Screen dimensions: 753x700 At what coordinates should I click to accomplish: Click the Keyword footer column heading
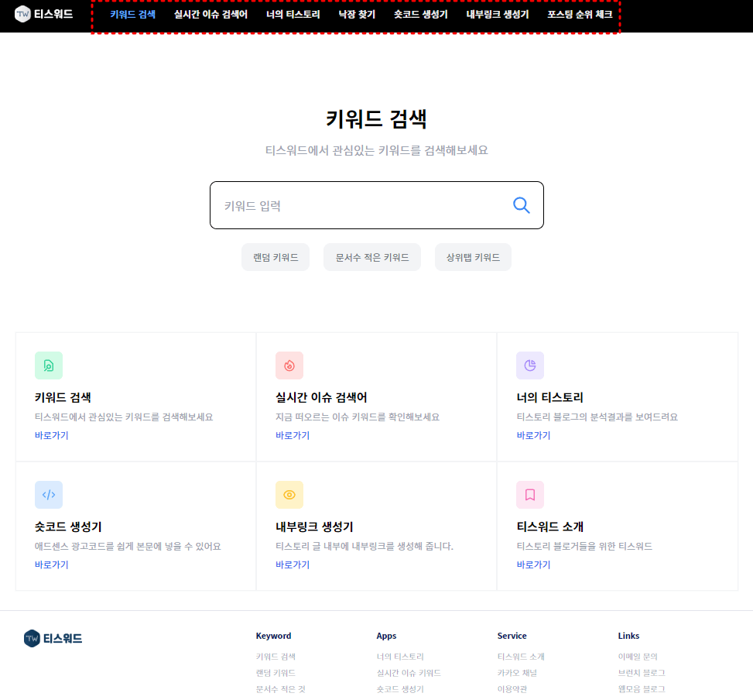pos(274,636)
